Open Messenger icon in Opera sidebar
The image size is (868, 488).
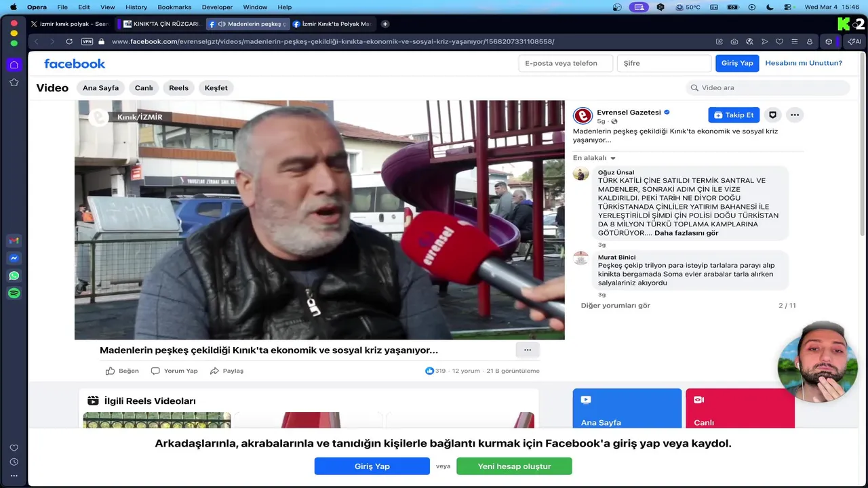(x=14, y=258)
